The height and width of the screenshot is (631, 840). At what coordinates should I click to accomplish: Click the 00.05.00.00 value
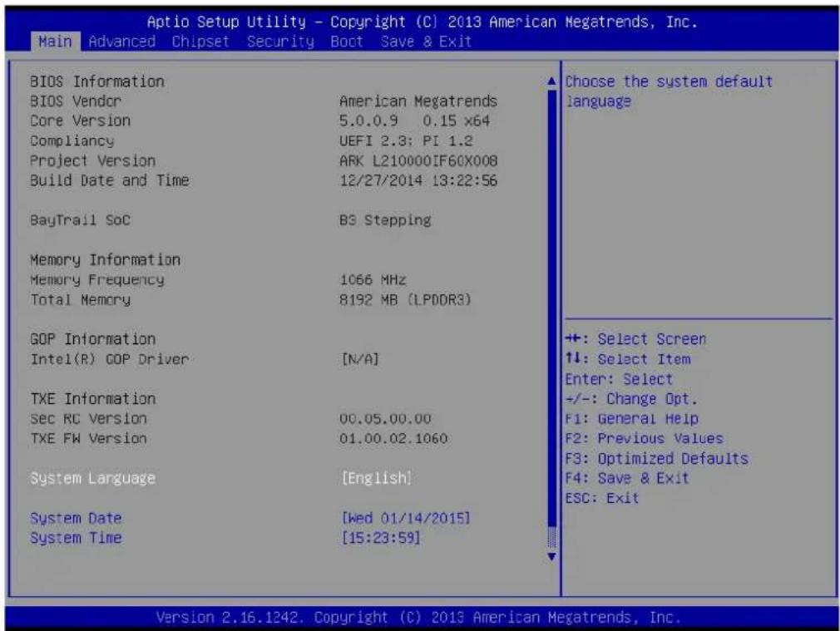tap(385, 419)
